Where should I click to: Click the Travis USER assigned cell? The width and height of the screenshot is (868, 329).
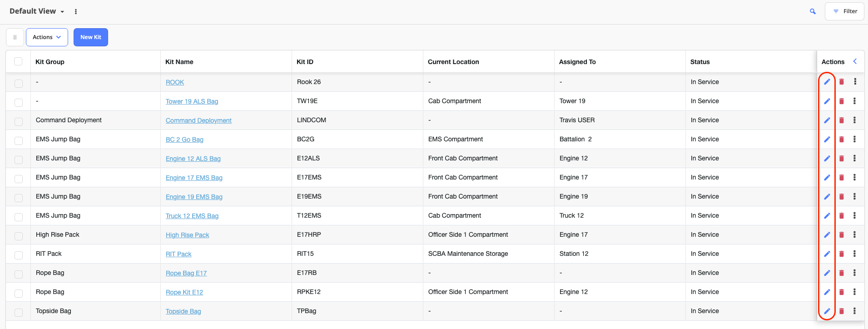pyautogui.click(x=620, y=120)
